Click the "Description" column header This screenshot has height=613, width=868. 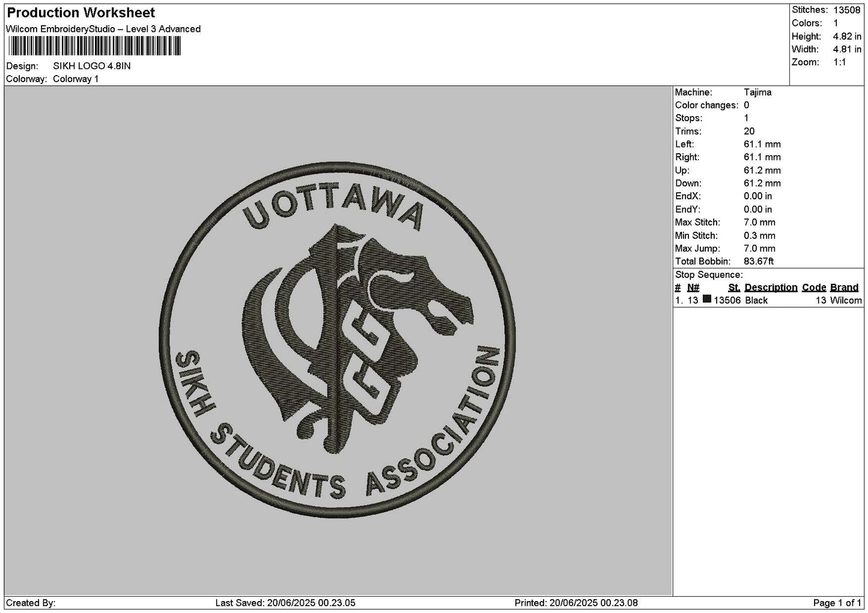(771, 288)
